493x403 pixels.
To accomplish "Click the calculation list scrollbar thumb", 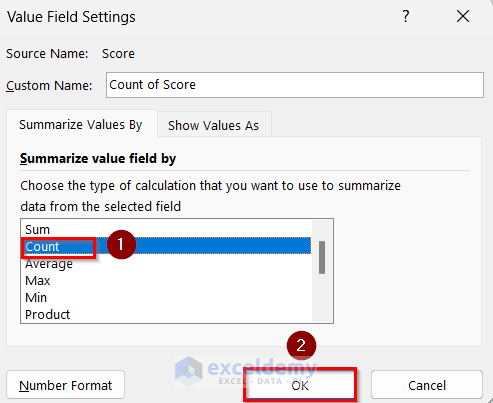I will (x=322, y=257).
